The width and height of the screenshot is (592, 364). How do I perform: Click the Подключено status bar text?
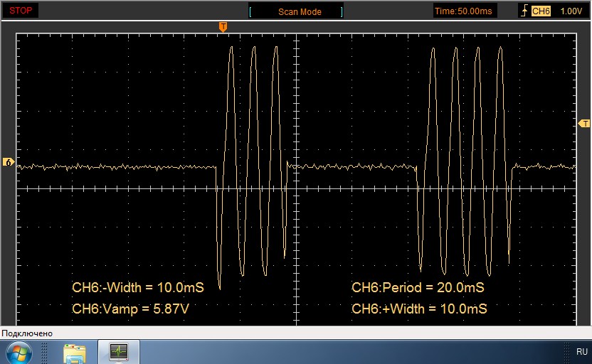(28, 333)
